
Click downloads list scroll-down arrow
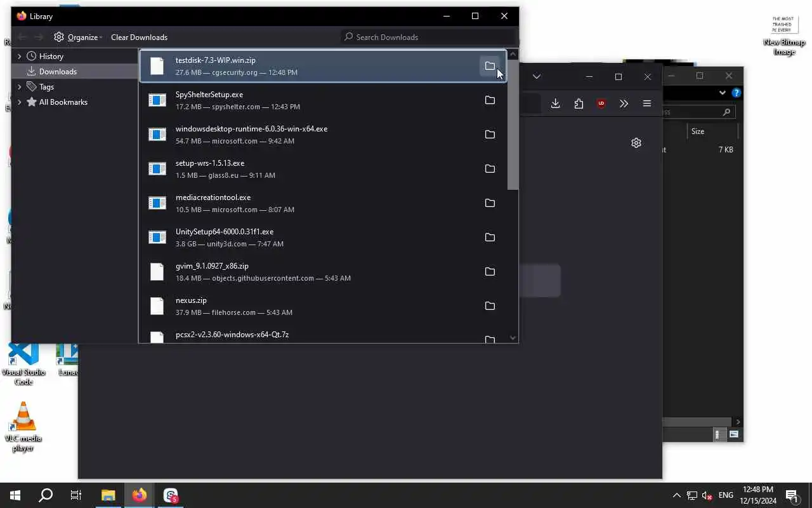click(513, 338)
